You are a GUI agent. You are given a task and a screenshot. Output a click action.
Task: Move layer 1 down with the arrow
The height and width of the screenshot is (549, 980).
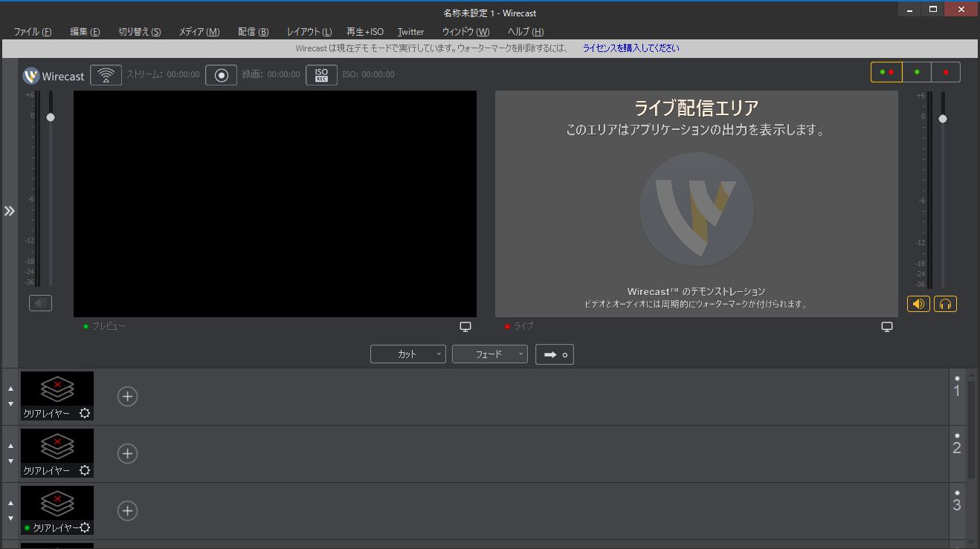[x=10, y=404]
